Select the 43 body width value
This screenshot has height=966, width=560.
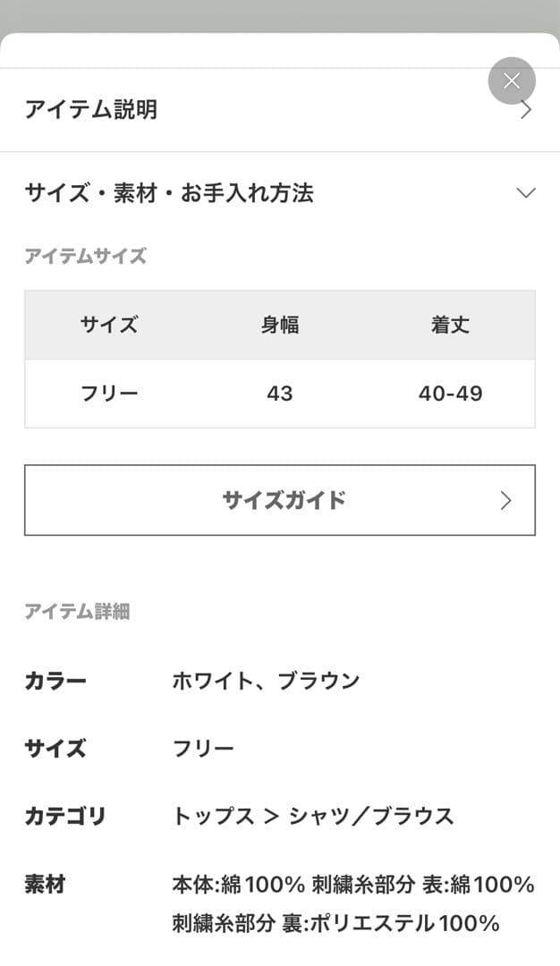point(279,394)
